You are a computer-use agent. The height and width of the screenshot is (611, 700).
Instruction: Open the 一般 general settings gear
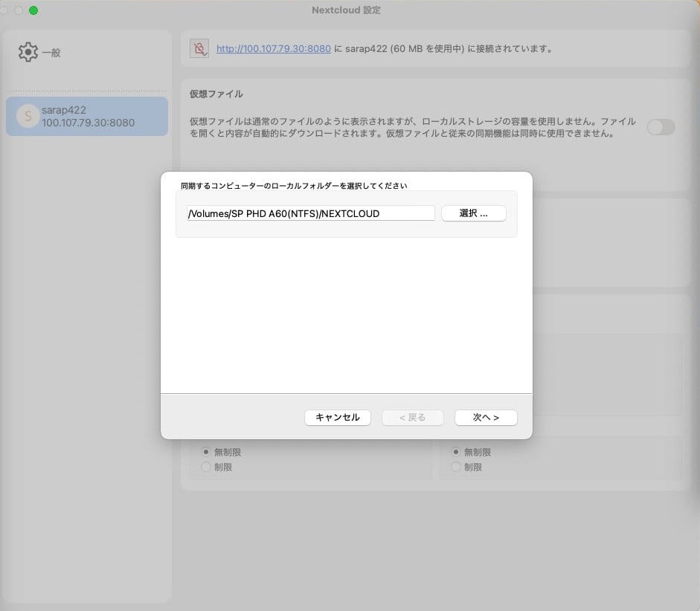click(28, 52)
